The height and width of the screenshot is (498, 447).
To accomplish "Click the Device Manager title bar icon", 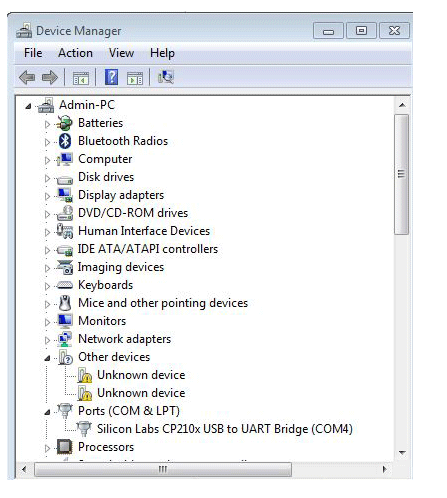I will (x=24, y=31).
